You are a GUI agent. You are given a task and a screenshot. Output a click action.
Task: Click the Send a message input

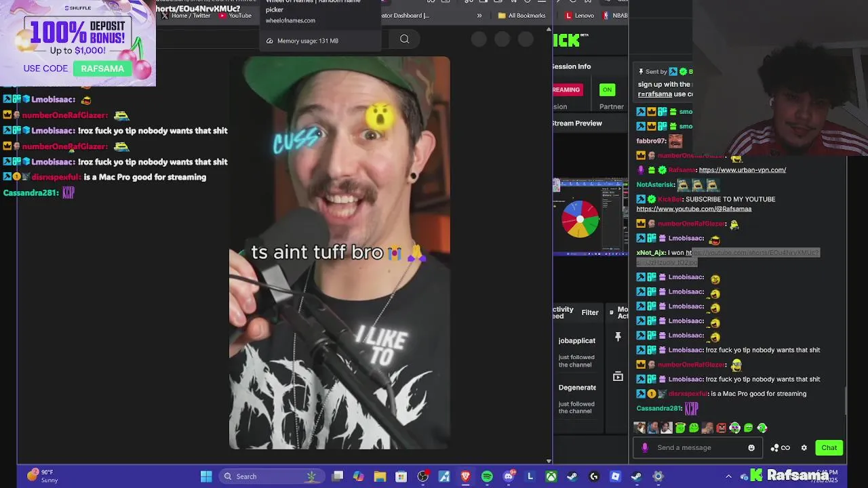click(698, 447)
